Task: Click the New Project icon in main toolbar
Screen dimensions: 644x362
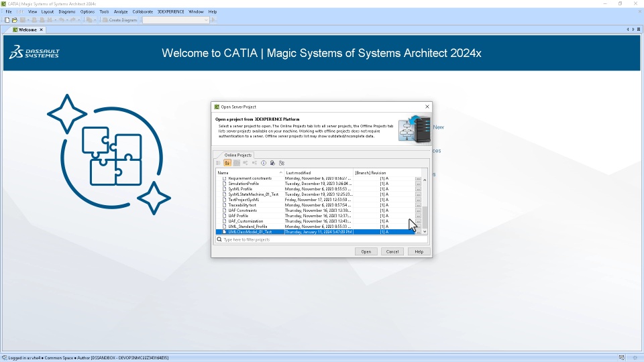Action: pos(7,20)
